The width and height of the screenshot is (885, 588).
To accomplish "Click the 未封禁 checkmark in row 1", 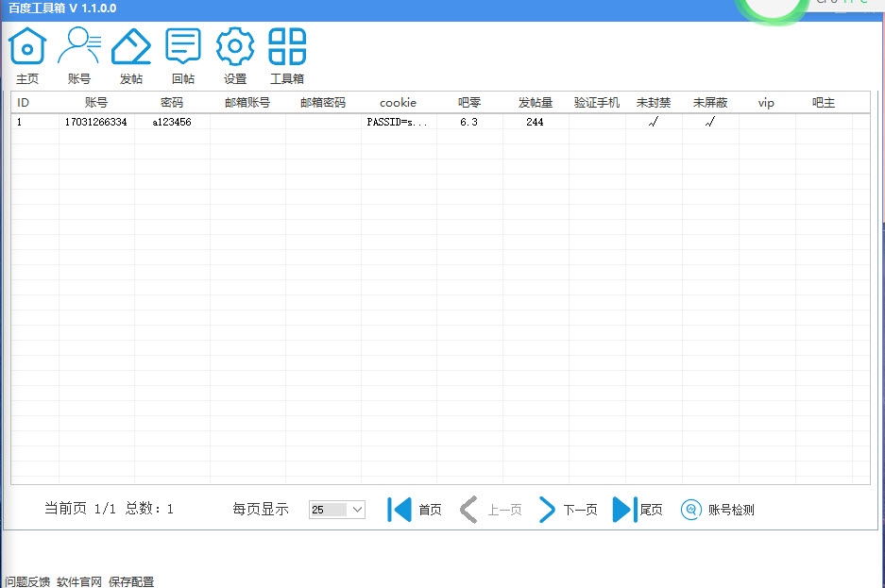I will tap(654, 122).
